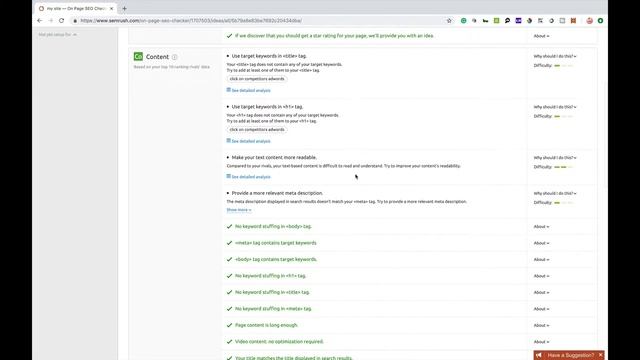Close the On Page SEO Checker tab

click(x=111, y=8)
